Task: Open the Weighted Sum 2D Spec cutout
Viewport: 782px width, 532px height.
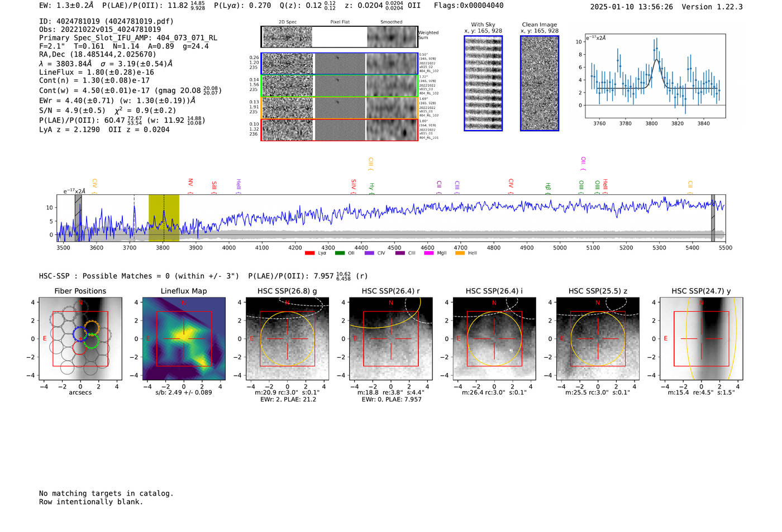Action: point(288,37)
